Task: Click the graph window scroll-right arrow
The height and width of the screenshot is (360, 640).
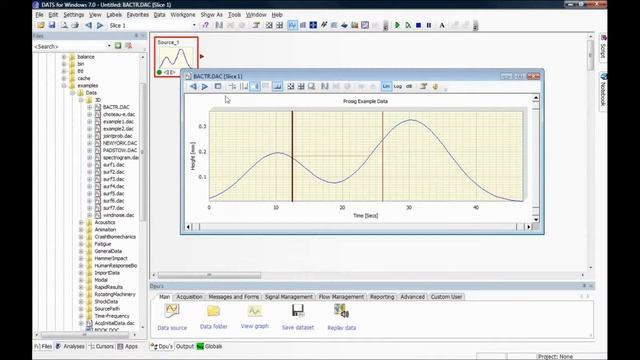Action: tap(529, 227)
